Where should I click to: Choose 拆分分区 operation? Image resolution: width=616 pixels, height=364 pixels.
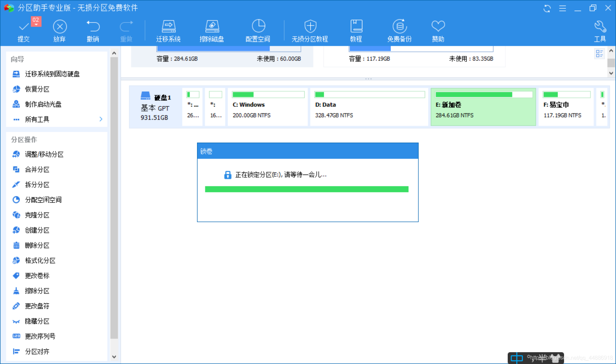(x=31, y=185)
